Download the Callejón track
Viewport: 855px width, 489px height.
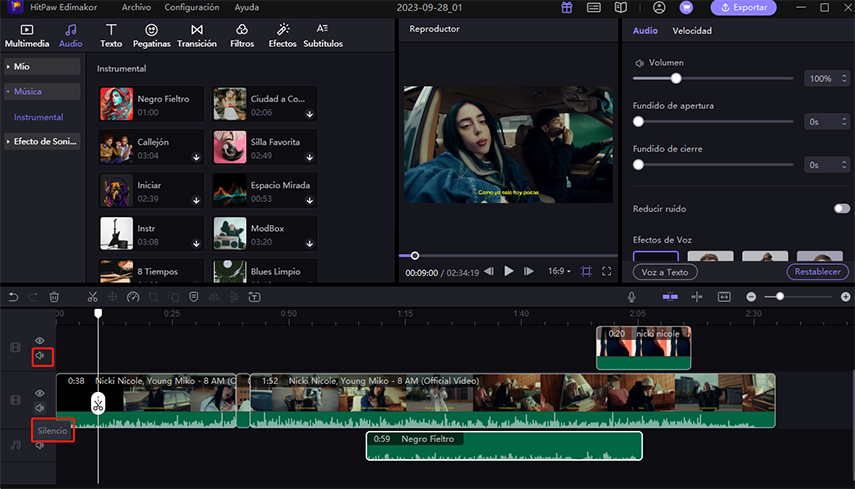click(196, 158)
